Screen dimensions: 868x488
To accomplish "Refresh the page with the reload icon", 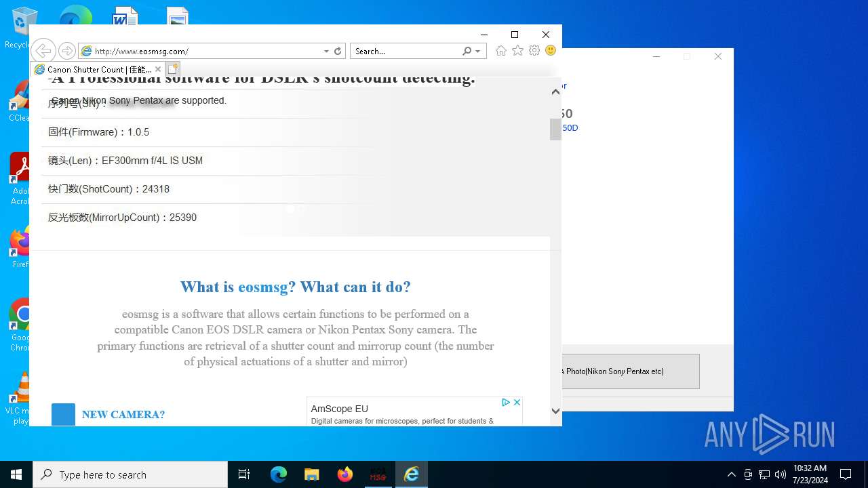I will pyautogui.click(x=338, y=51).
